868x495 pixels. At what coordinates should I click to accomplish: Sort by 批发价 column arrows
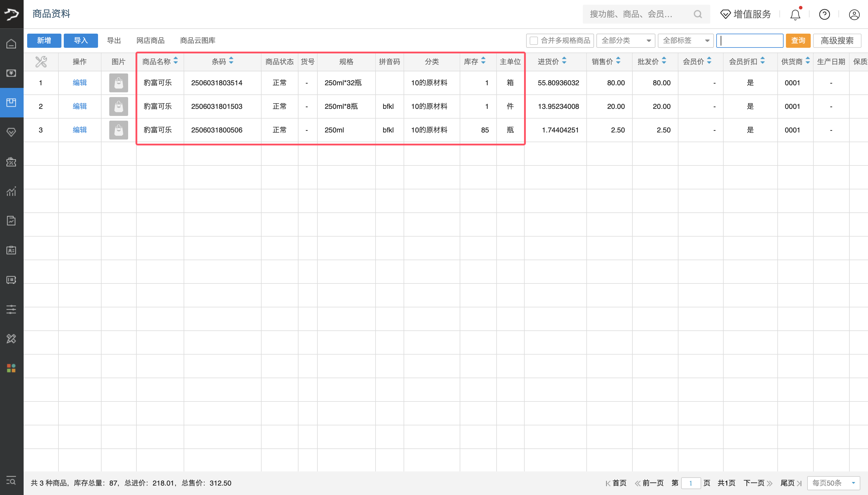click(x=664, y=60)
